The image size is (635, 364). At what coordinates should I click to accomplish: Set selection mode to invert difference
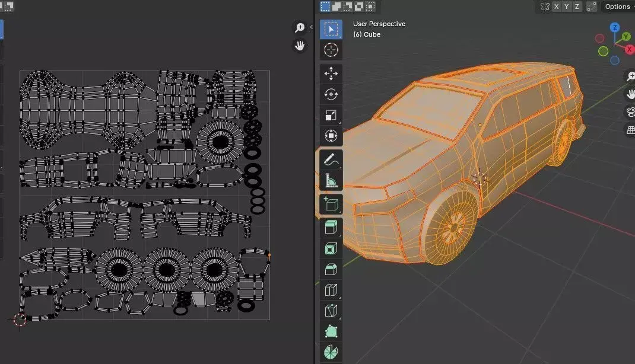tap(359, 7)
